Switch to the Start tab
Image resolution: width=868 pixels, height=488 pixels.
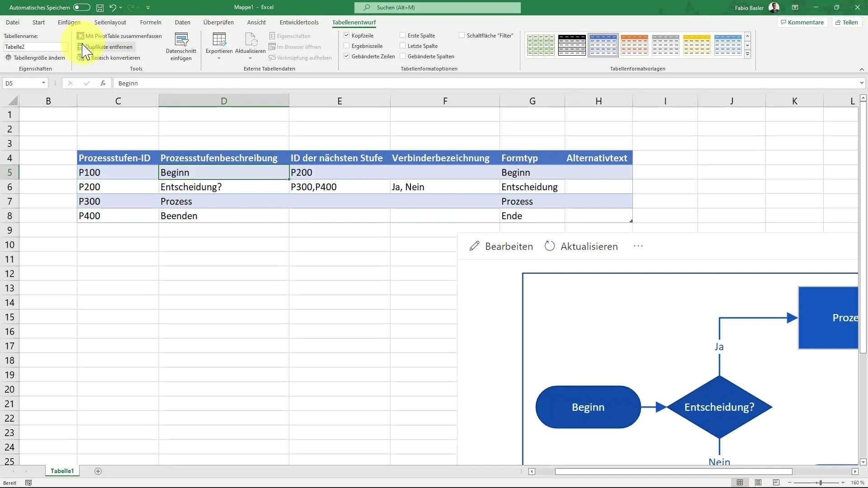coord(38,22)
